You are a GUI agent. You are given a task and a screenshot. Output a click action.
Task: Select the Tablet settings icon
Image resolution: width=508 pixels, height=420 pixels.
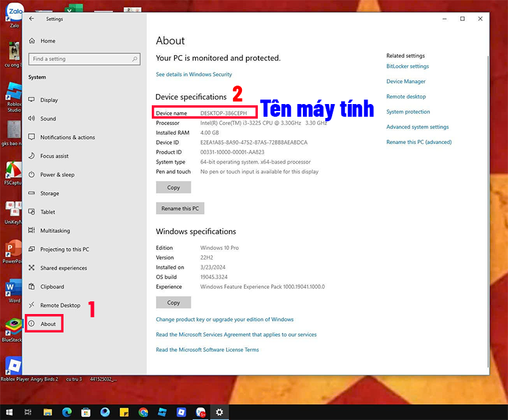pyautogui.click(x=31, y=212)
